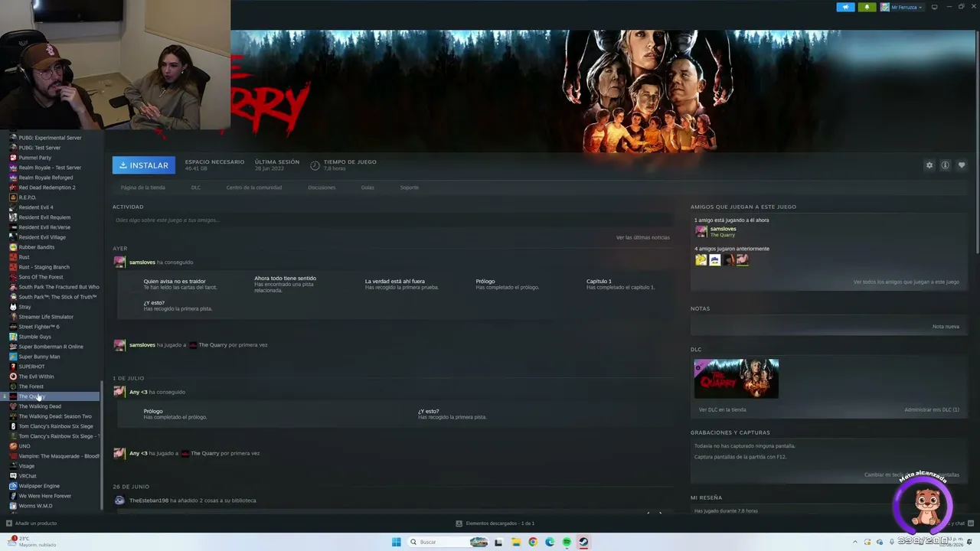The image size is (980, 551).
Task: Select Stumble Guys game icon
Action: pyautogui.click(x=13, y=337)
